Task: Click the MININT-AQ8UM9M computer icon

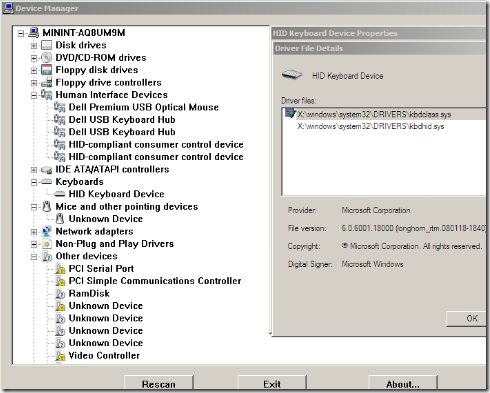Action: point(34,33)
